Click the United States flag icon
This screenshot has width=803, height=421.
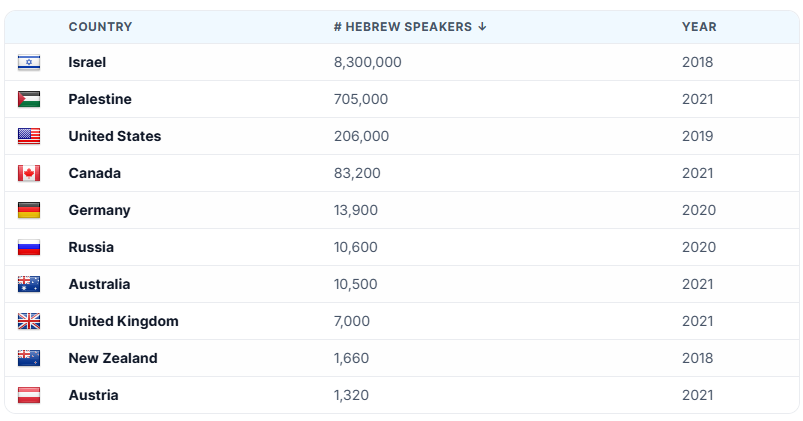click(29, 136)
